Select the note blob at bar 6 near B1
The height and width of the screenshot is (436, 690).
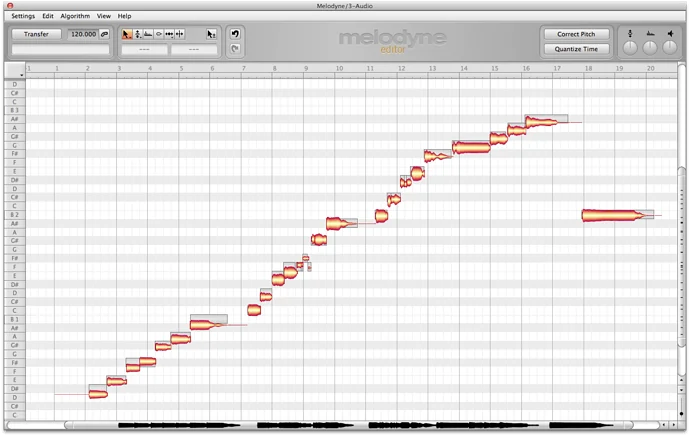(204, 325)
